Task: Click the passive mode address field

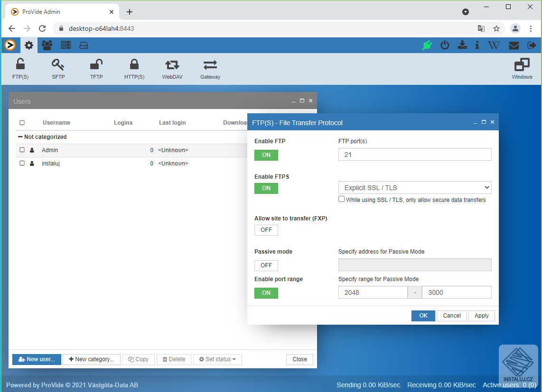Action: pyautogui.click(x=415, y=264)
